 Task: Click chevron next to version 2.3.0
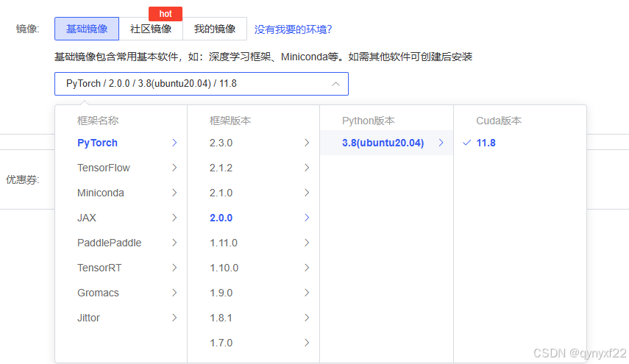click(307, 143)
